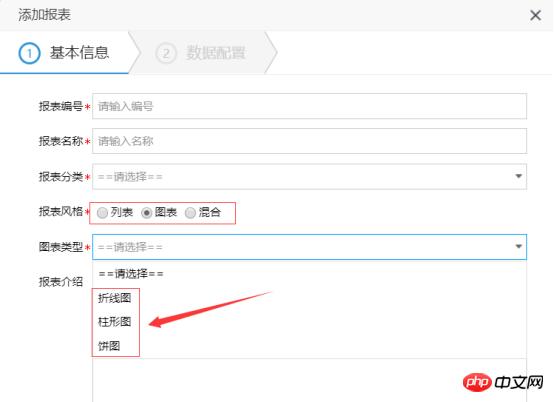Viewport: 554px width, 402px height.
Task: Select the 列表 radio button
Action: 102,213
